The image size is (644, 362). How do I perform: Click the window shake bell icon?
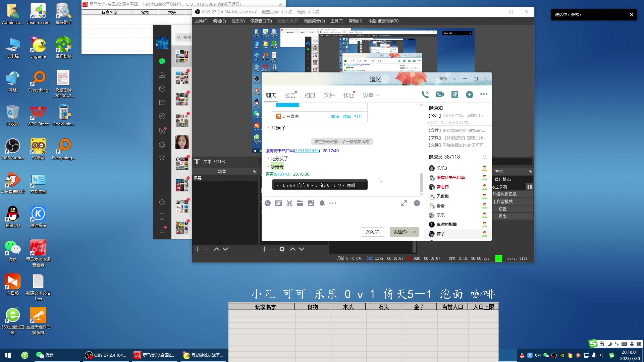tap(322, 203)
